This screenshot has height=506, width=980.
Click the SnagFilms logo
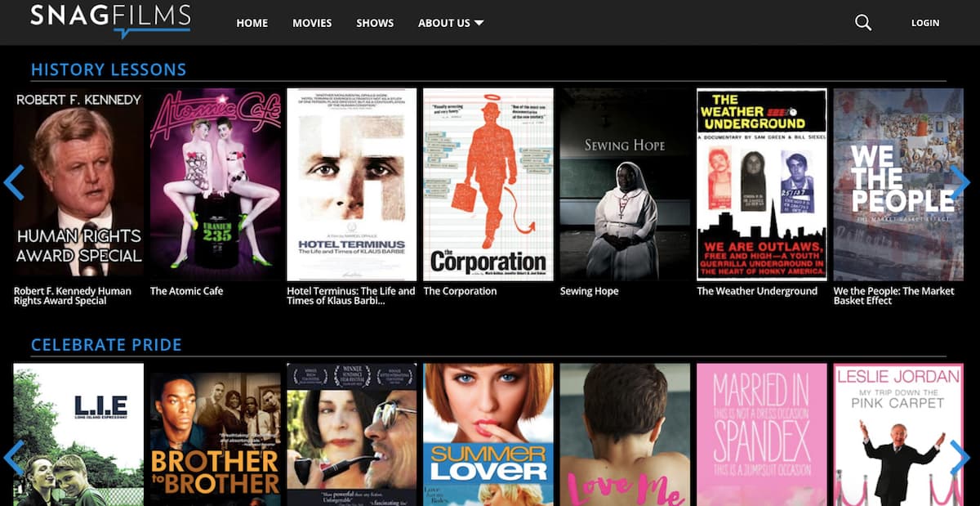[110, 20]
